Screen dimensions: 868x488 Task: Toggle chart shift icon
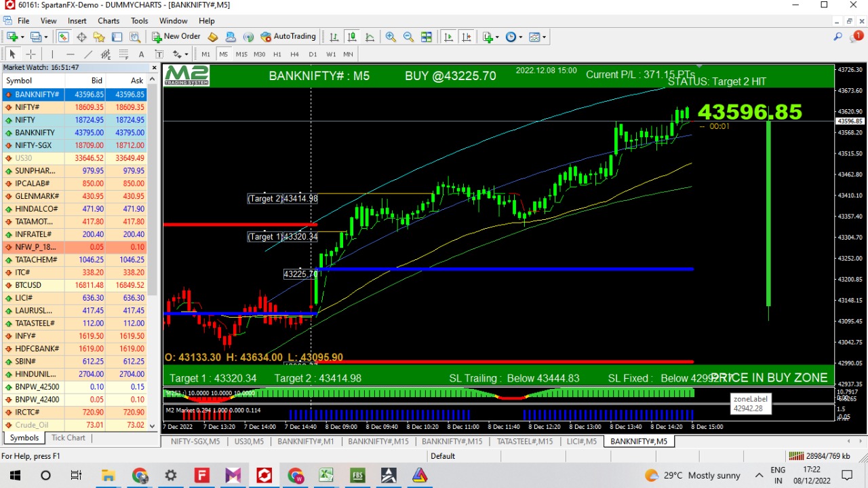point(466,37)
